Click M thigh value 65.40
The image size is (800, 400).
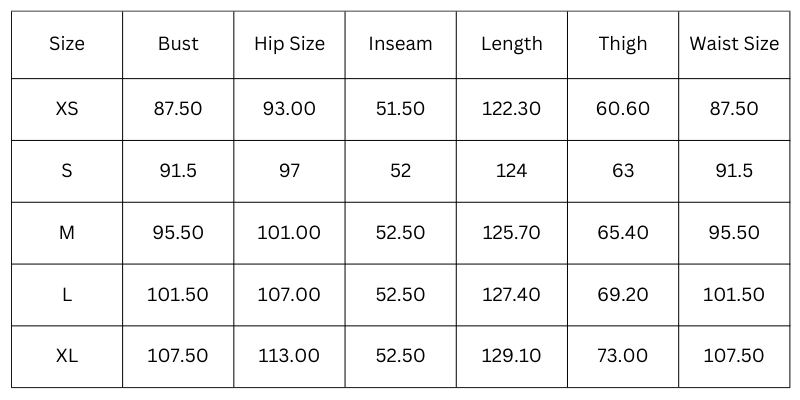click(622, 233)
